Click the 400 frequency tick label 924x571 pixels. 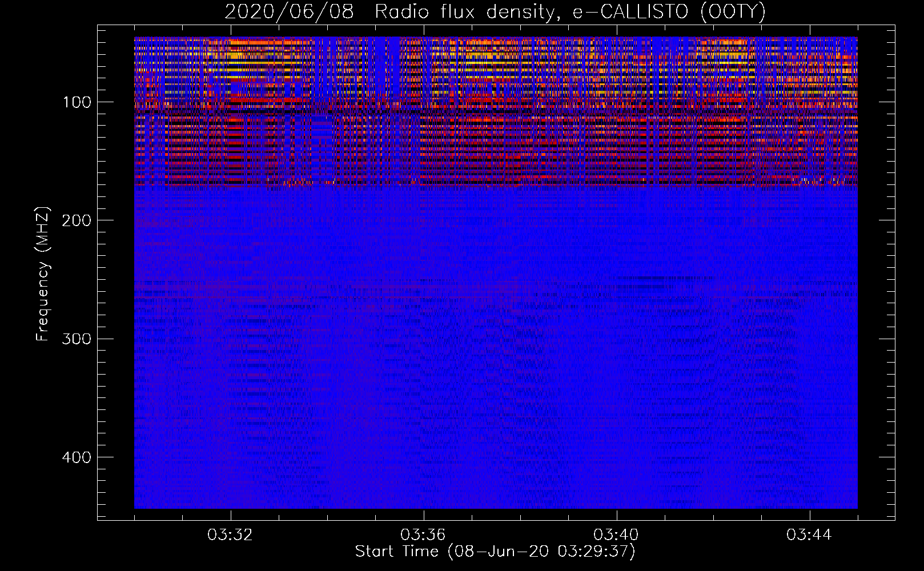tap(77, 457)
